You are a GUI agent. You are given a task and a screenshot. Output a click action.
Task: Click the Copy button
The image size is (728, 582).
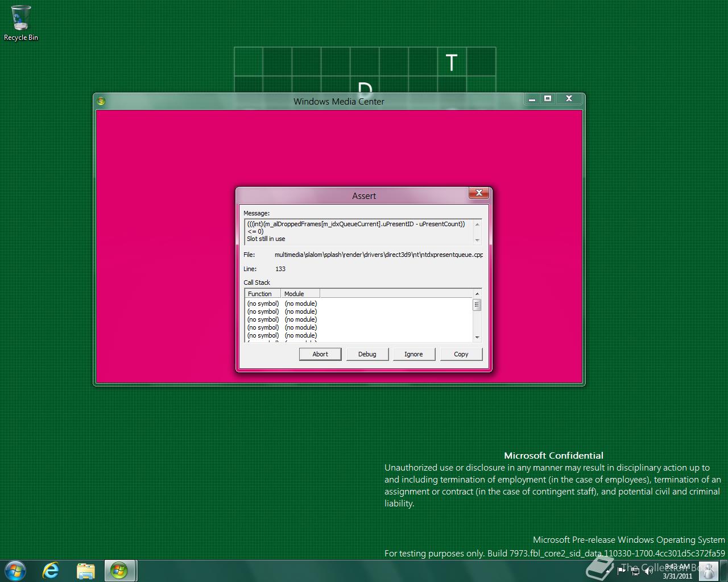coord(461,354)
